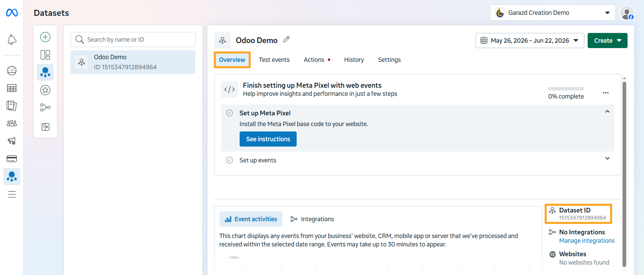
Task: Open the megaphone advertising settings icon
Action: [x=12, y=141]
